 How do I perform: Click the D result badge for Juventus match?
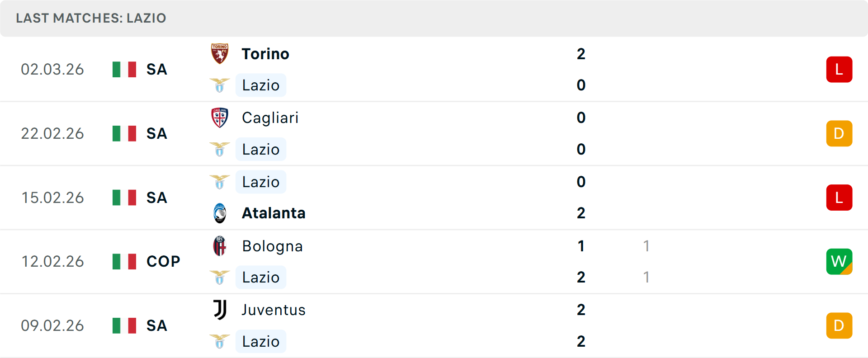pos(839,325)
